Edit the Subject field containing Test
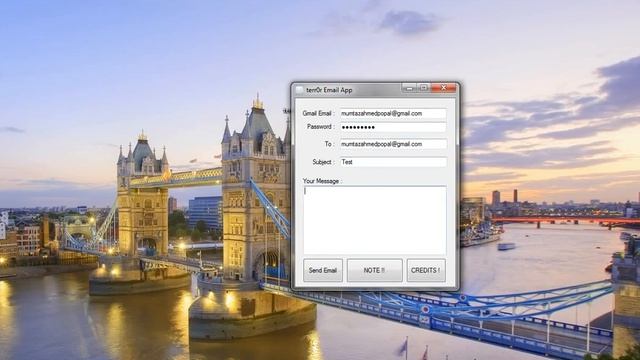Image resolution: width=640 pixels, height=360 pixels. [393, 162]
